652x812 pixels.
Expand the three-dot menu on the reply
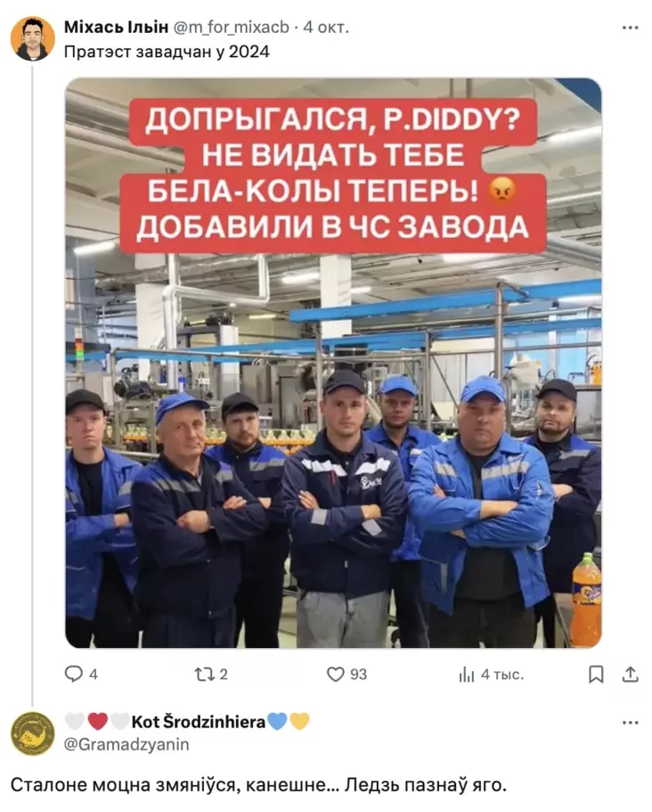pyautogui.click(x=630, y=722)
